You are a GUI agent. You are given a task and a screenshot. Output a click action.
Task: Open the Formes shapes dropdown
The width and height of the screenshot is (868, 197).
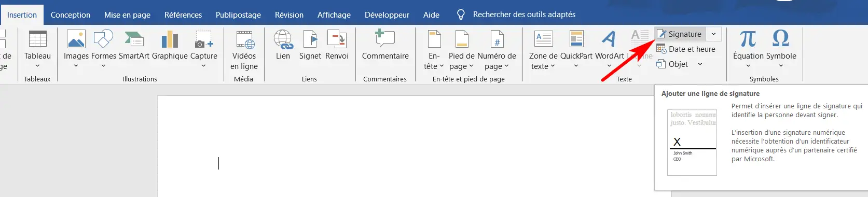click(x=103, y=49)
